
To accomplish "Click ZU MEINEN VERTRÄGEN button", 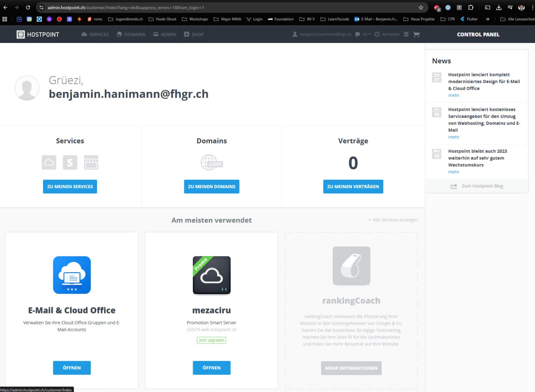I will pos(353,187).
